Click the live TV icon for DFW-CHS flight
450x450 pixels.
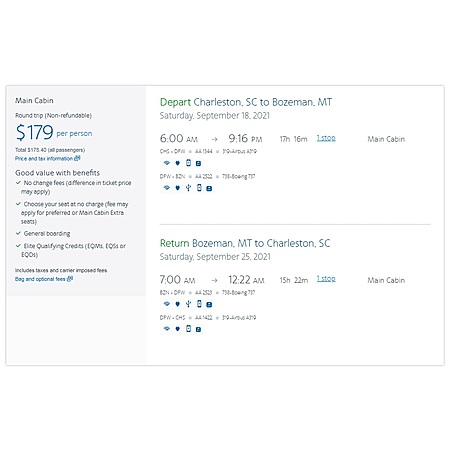tap(198, 329)
